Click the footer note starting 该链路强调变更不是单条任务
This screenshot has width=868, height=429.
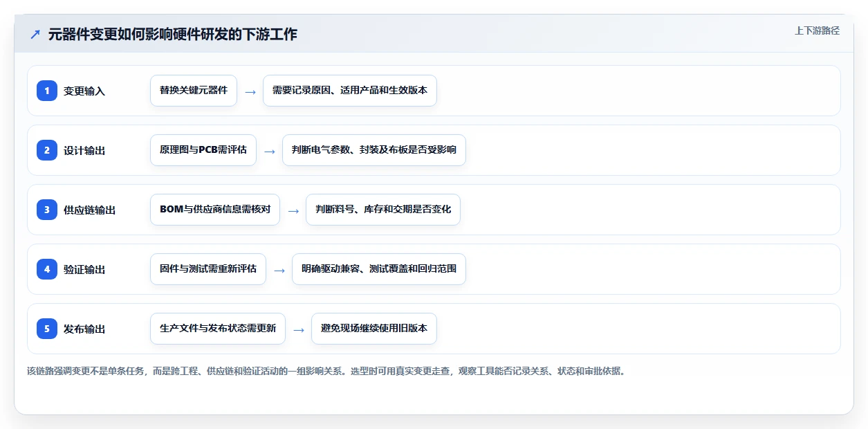pos(326,371)
